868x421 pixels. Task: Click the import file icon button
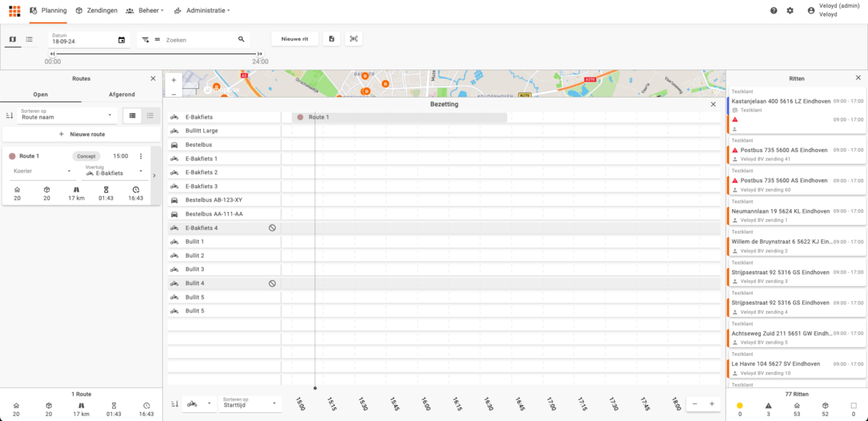click(x=331, y=39)
